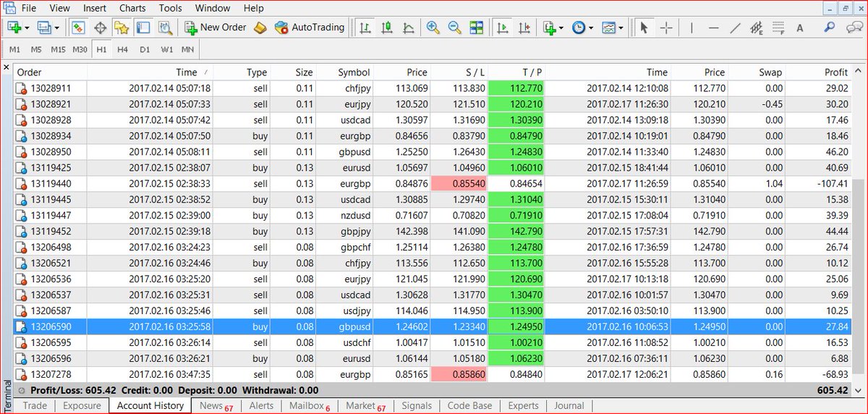The height and width of the screenshot is (414, 868).
Task: Switch timeframe to M15
Action: [59, 49]
